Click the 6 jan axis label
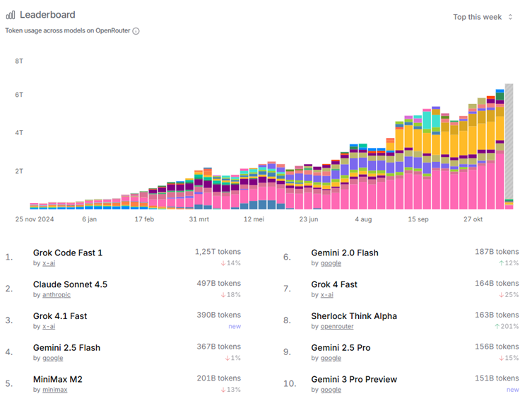532x406 pixels. [89, 219]
